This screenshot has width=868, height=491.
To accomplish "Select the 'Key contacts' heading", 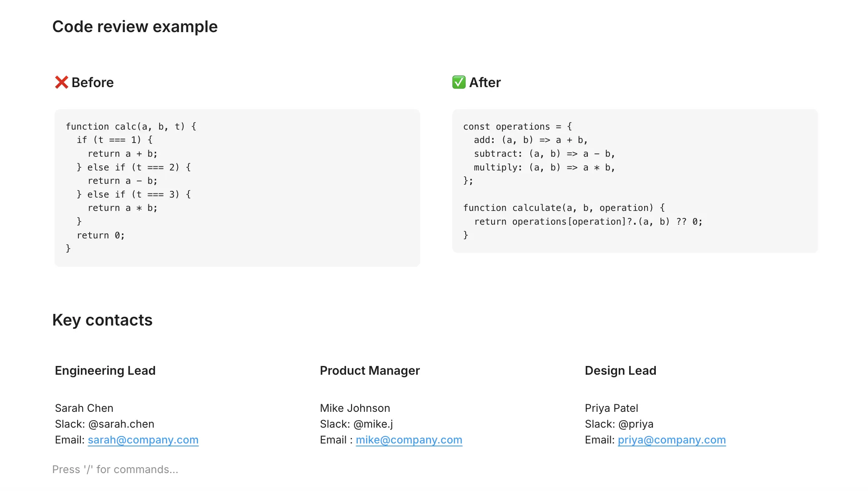I will tap(102, 320).
